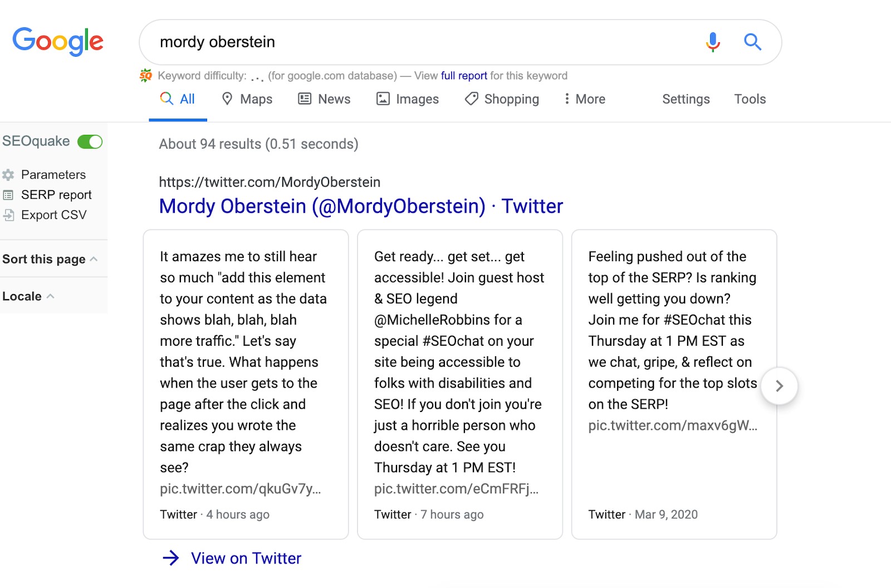The height and width of the screenshot is (588, 891).
Task: Switch to the Images tab
Action: click(408, 99)
